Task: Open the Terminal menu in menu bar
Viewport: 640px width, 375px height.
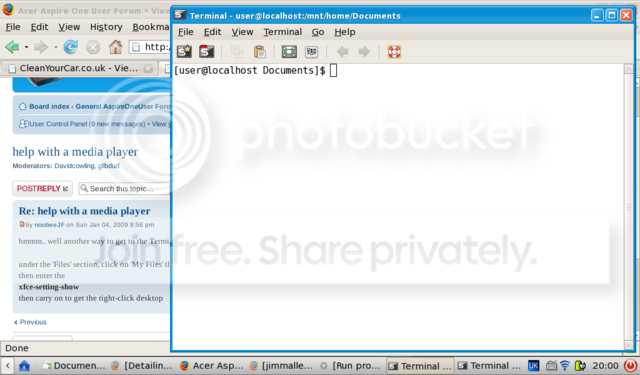Action: tap(282, 32)
